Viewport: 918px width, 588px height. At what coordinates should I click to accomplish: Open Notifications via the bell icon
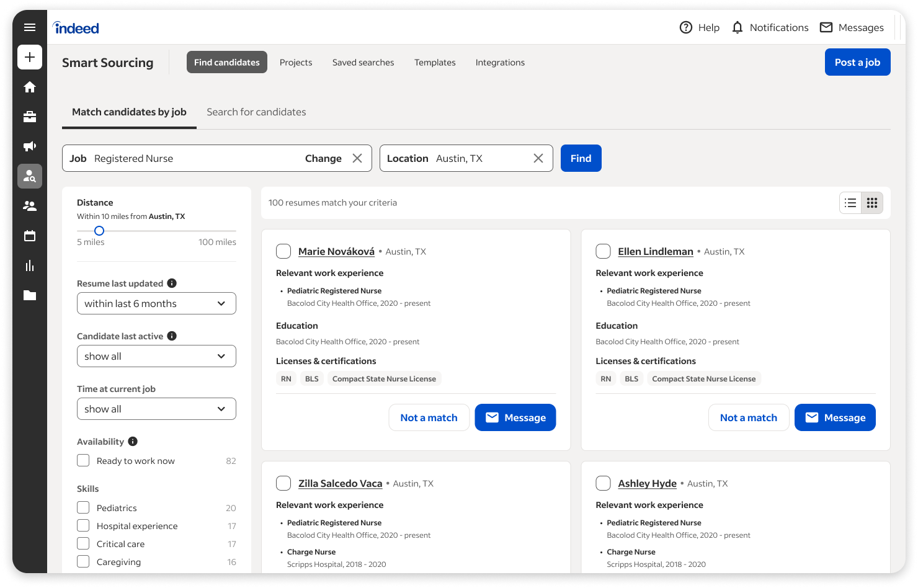[x=737, y=27]
